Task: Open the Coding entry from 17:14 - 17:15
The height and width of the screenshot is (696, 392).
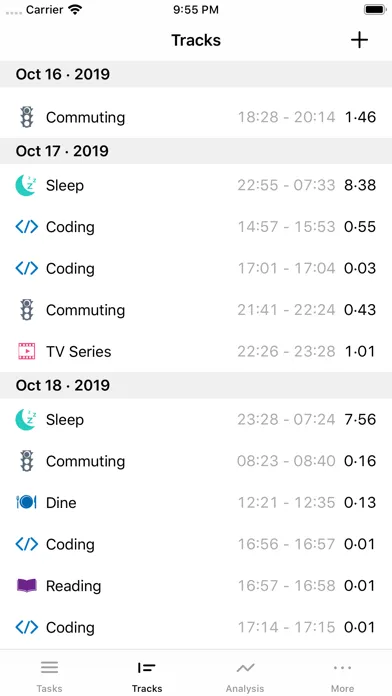Action: (196, 627)
